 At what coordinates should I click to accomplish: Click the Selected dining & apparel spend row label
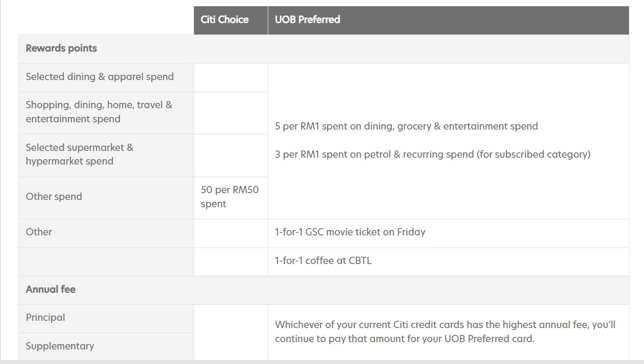pos(99,77)
